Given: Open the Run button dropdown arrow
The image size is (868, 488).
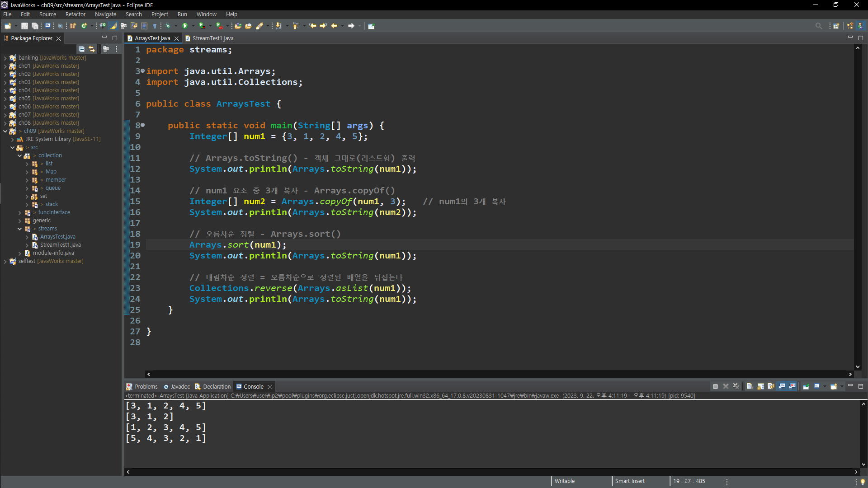Looking at the screenshot, I should pos(193,26).
